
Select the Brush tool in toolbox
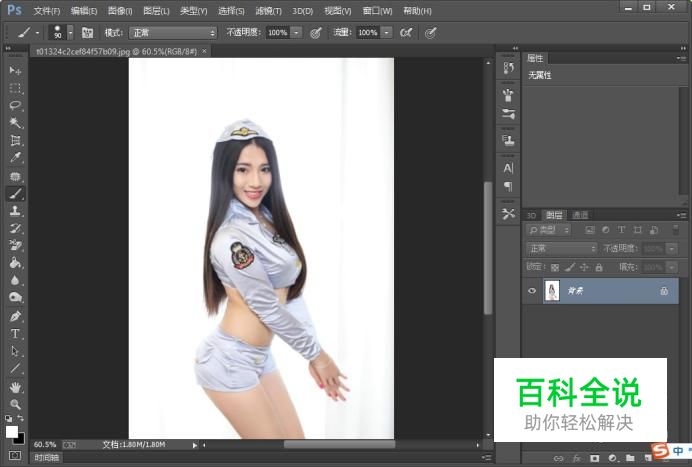pyautogui.click(x=15, y=193)
